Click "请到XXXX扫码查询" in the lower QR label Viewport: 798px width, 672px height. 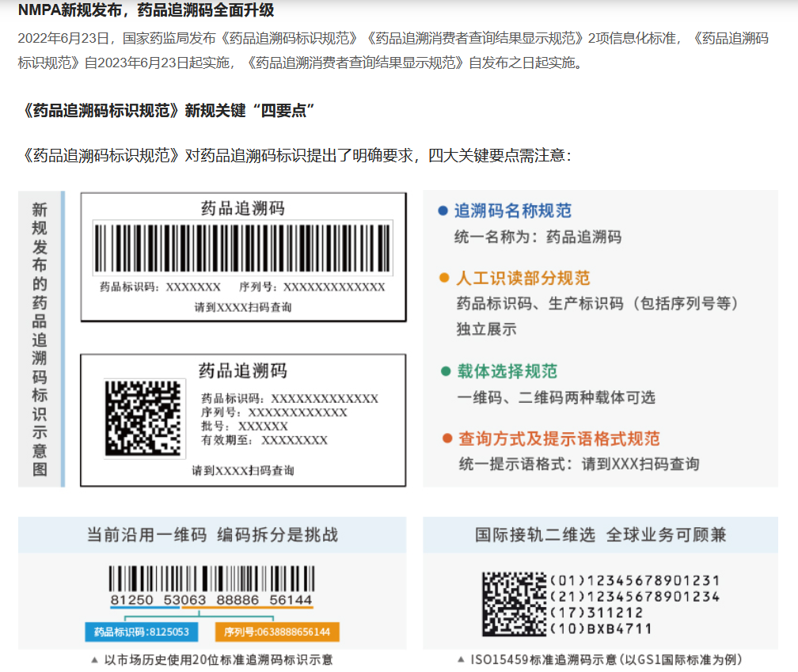pos(243,470)
